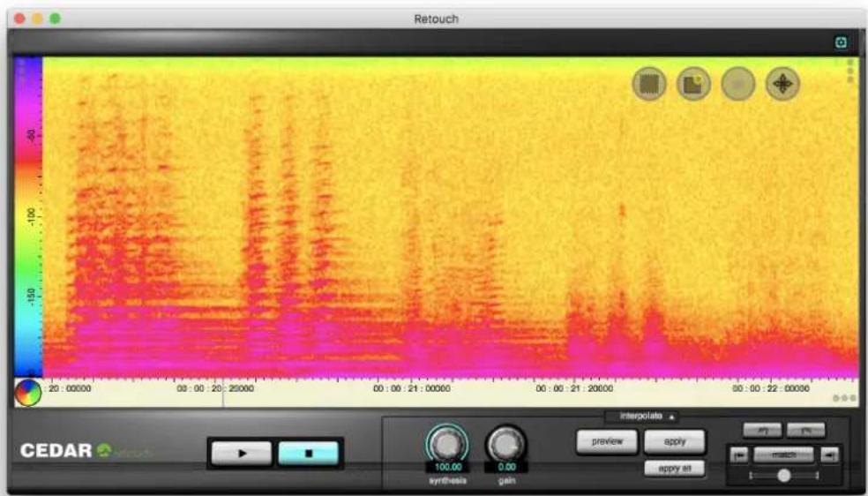This screenshot has width=868, height=496.
Task: Select the four-arrow move tool icon
Action: 782,84
